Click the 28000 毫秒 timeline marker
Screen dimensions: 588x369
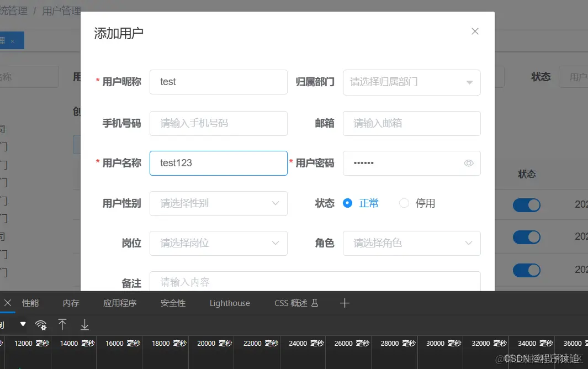pos(398,344)
